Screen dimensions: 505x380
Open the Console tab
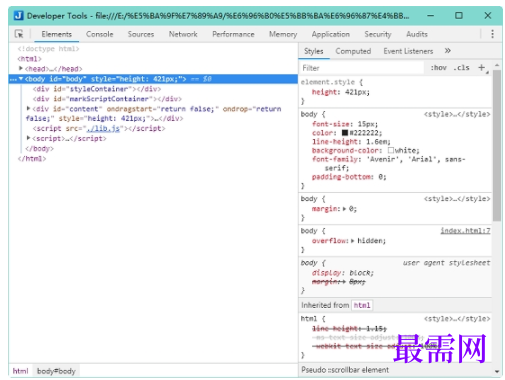99,34
